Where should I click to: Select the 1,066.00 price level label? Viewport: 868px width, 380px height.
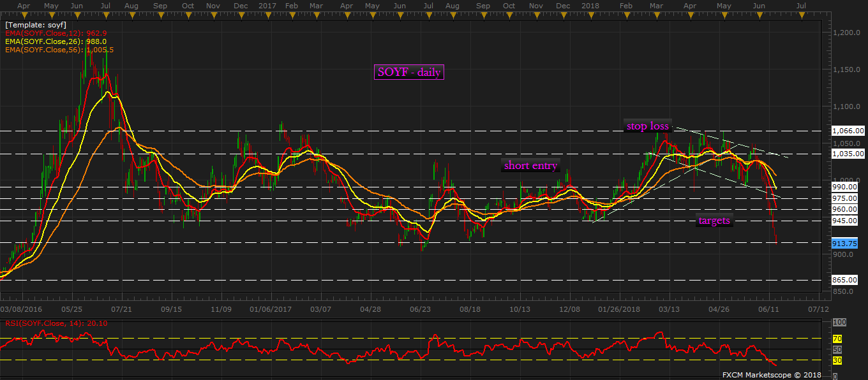(x=848, y=131)
